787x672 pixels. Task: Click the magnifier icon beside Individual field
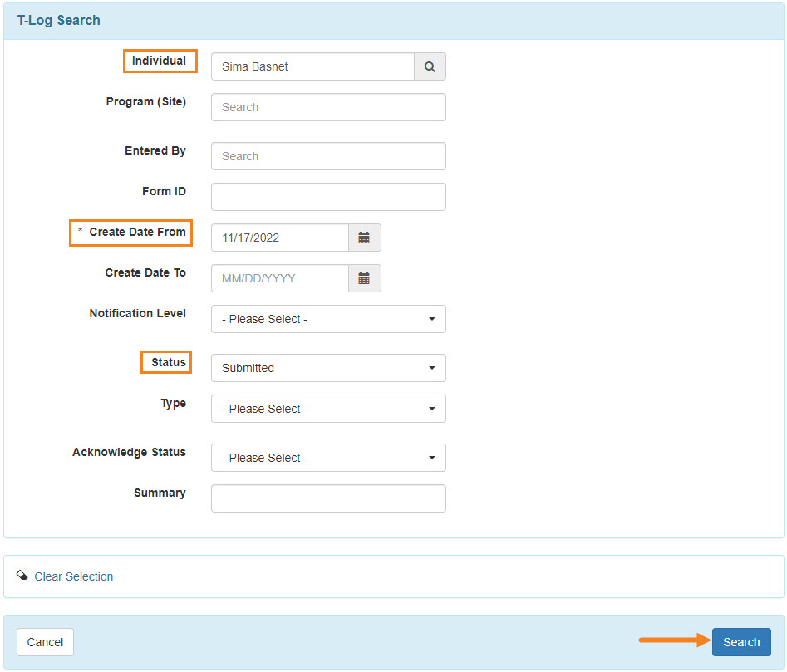click(430, 66)
